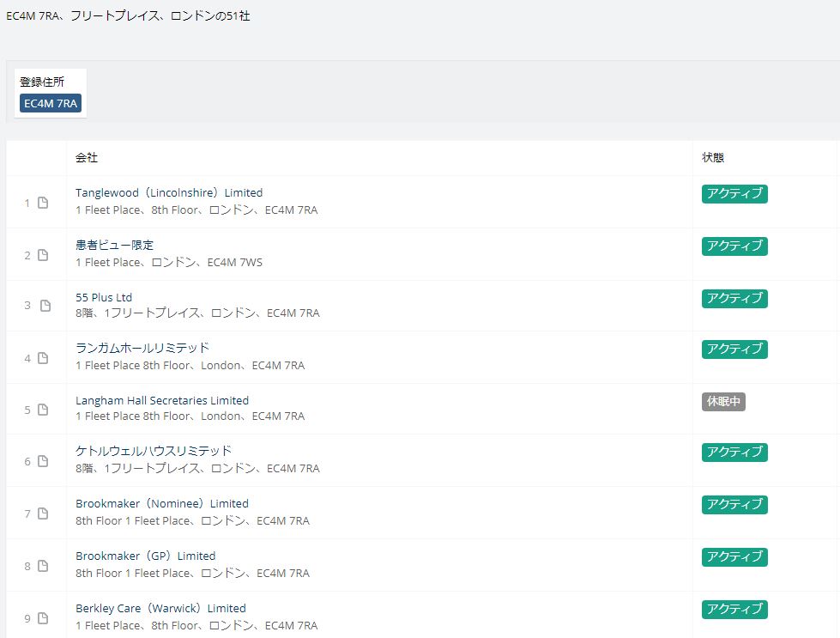Viewport: 840px width, 638px height.
Task: Click the document icon beside Brookmaker (GP) Limited
Action: (43, 566)
